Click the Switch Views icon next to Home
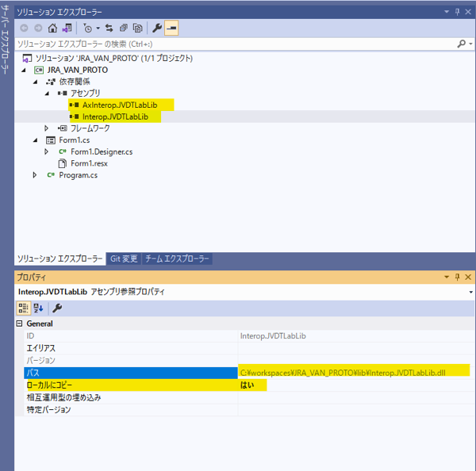Viewport: 476px width, 471px height. tap(67, 28)
